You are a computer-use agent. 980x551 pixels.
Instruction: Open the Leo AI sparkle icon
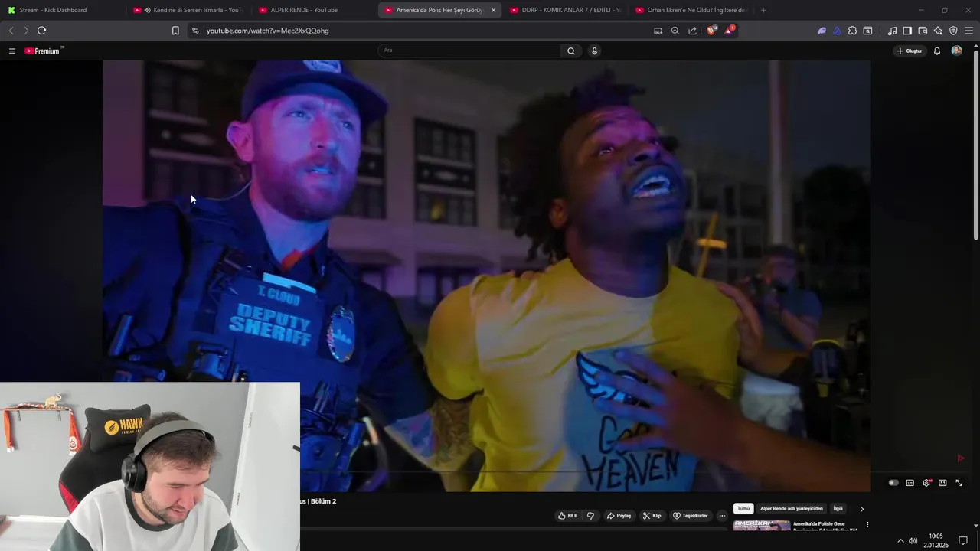point(938,31)
